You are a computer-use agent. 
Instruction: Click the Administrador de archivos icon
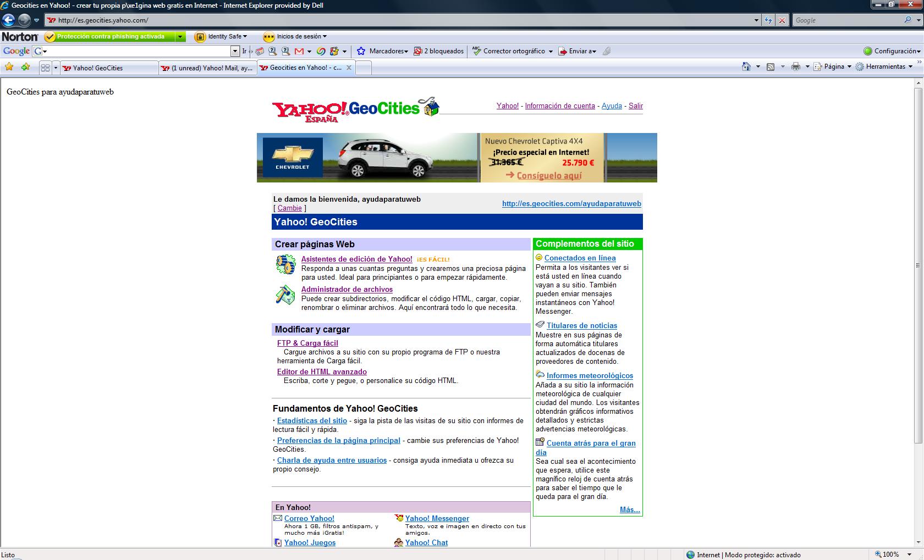click(285, 295)
